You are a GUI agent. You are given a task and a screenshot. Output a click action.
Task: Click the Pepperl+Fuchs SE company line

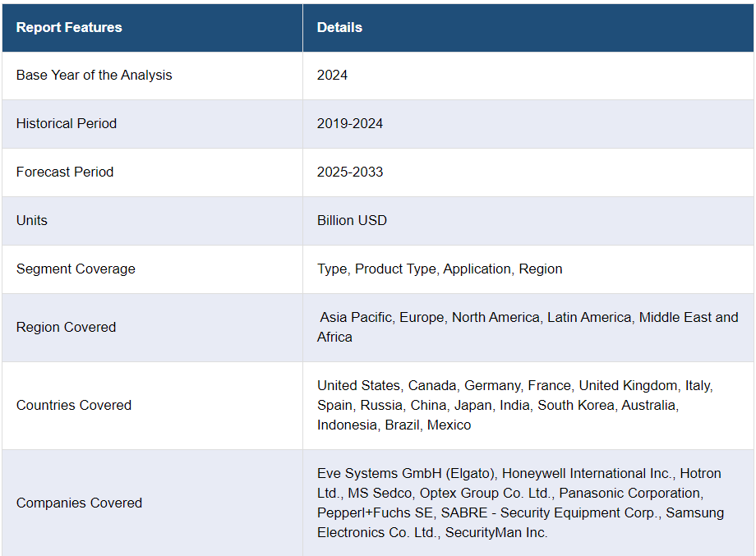pos(520,513)
